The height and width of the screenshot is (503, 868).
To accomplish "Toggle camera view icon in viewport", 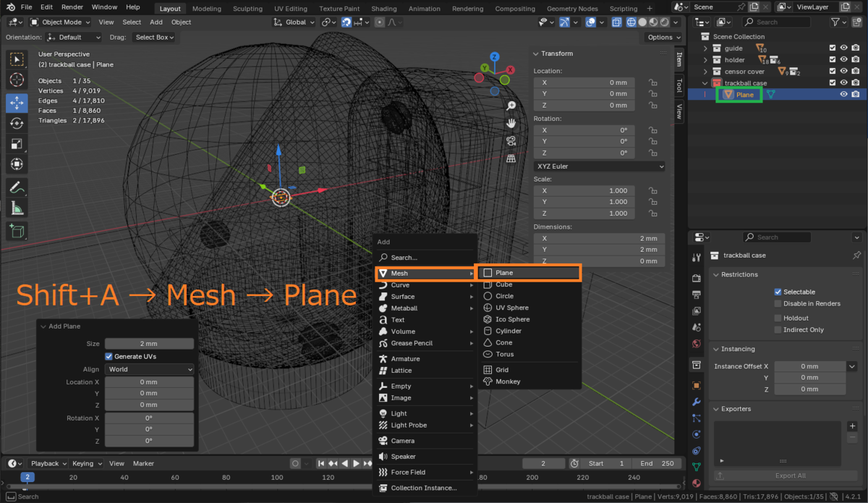I will (511, 140).
